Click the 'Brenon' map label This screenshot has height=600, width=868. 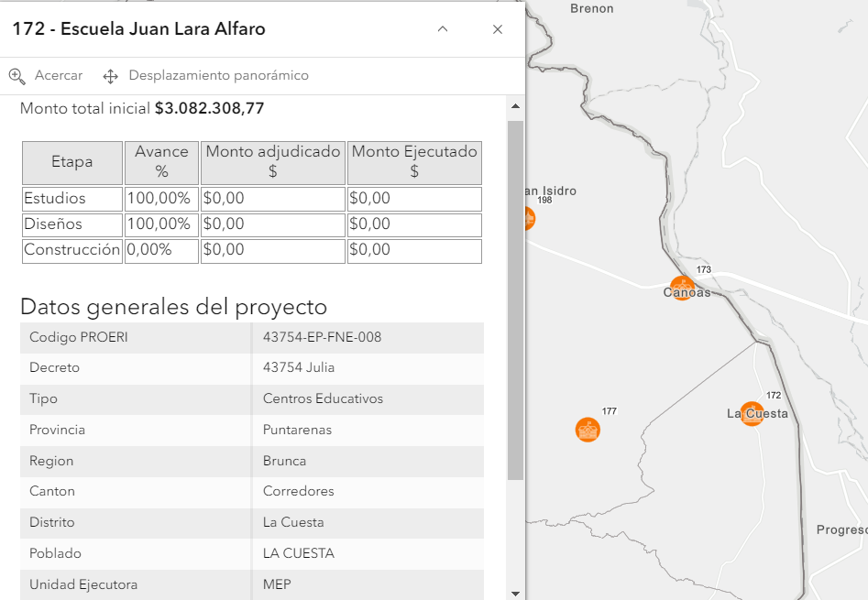[x=592, y=8]
